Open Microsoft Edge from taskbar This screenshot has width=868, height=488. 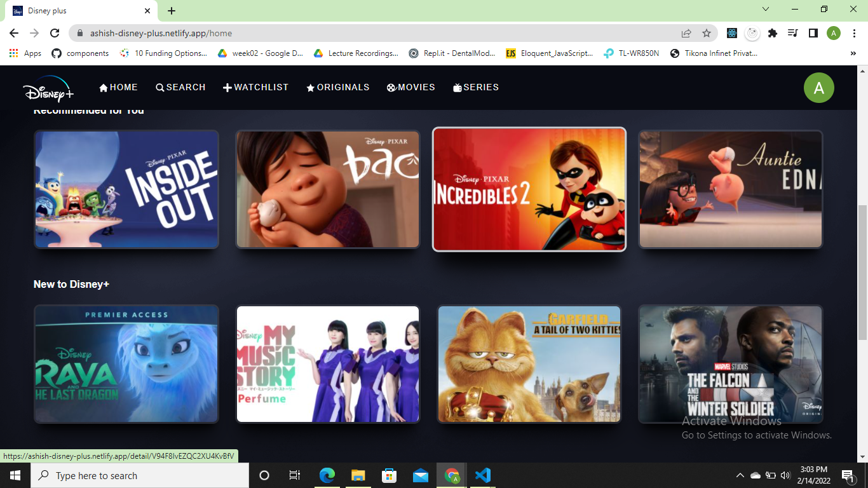(327, 475)
